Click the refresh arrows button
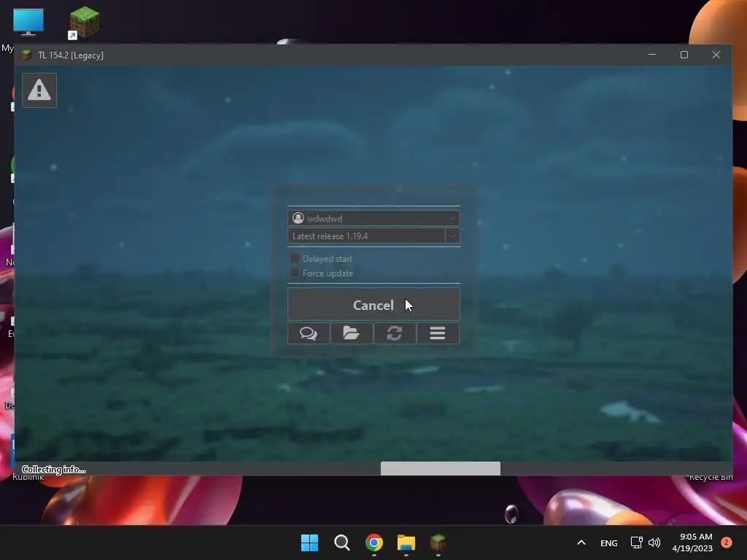This screenshot has width=747, height=560. [395, 333]
